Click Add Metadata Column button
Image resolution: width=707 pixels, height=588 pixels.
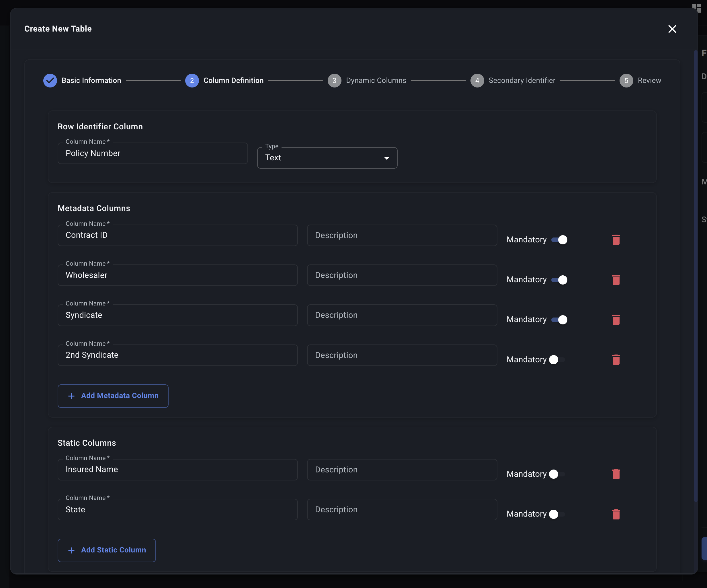[113, 396]
